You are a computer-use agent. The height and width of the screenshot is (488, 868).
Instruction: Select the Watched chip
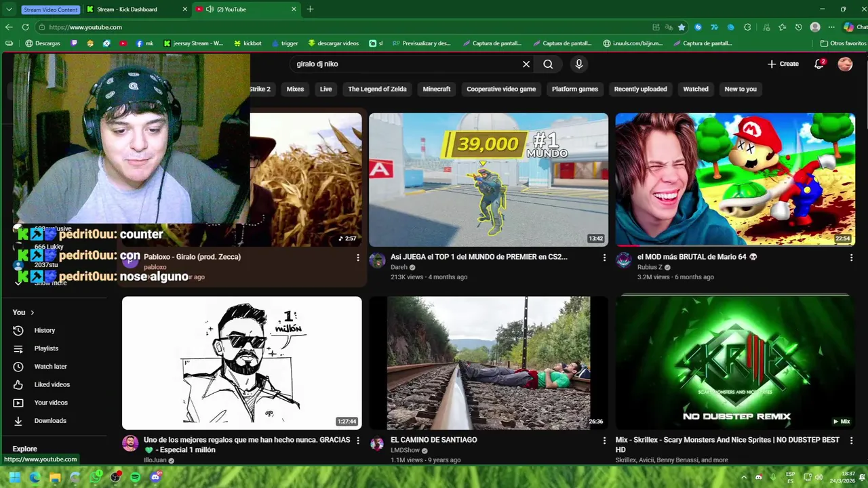[696, 89]
